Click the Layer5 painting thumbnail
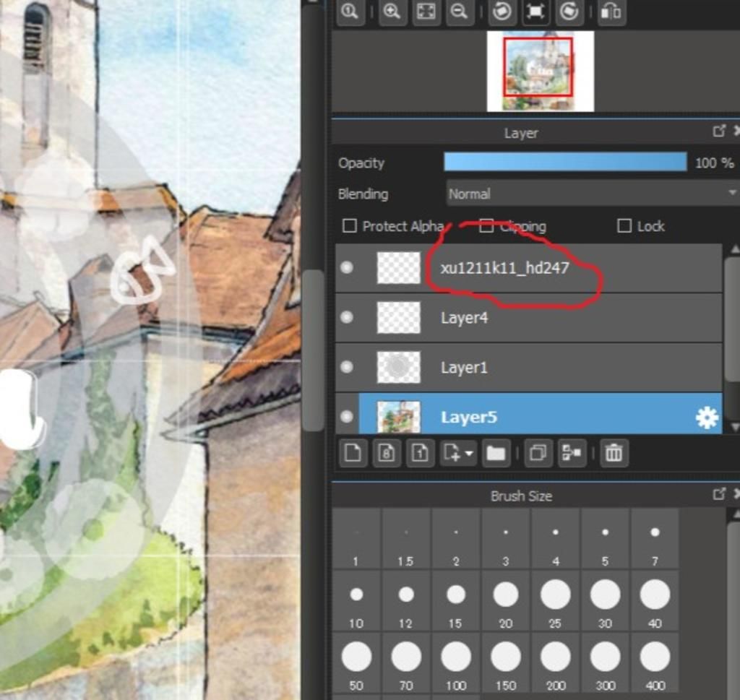Image resolution: width=740 pixels, height=700 pixels. [x=399, y=417]
